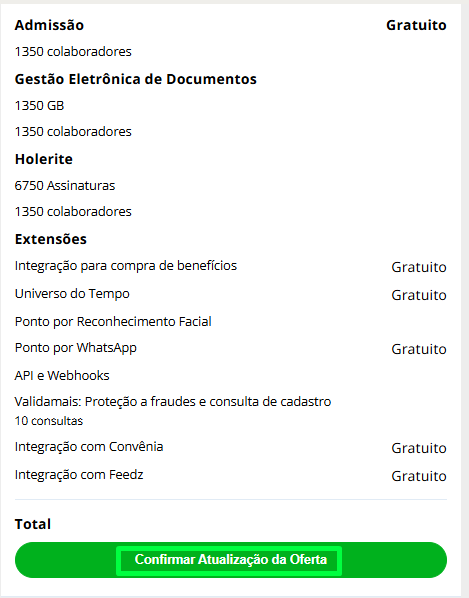Click the Universo do Tempo extension

tap(72, 294)
